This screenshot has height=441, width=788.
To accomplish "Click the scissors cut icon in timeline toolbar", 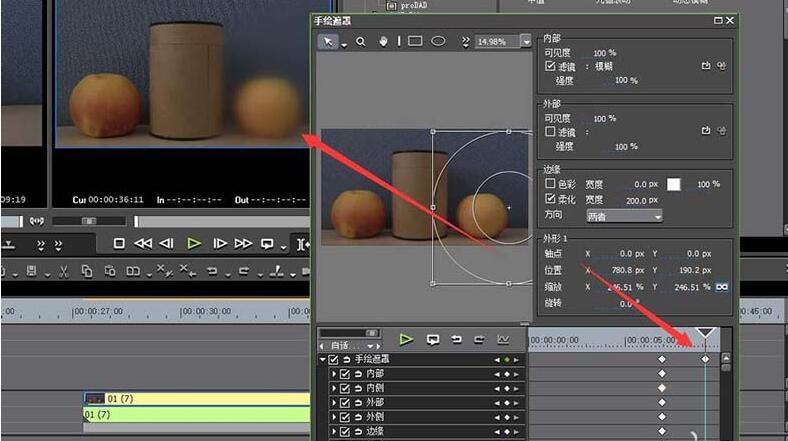I will 62,271.
